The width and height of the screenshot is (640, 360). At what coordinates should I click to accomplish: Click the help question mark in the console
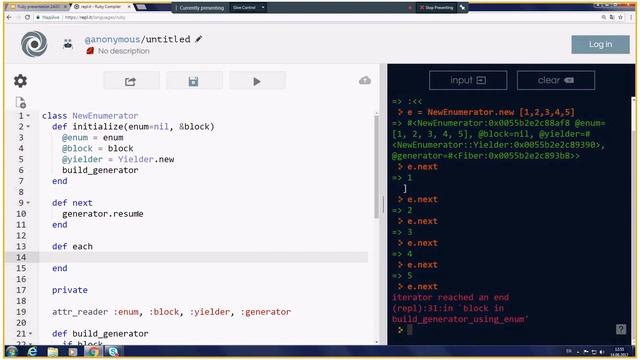point(621,329)
